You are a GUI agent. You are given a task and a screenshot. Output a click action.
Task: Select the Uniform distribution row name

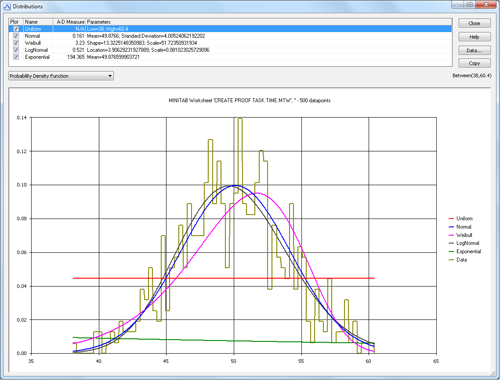[33, 29]
